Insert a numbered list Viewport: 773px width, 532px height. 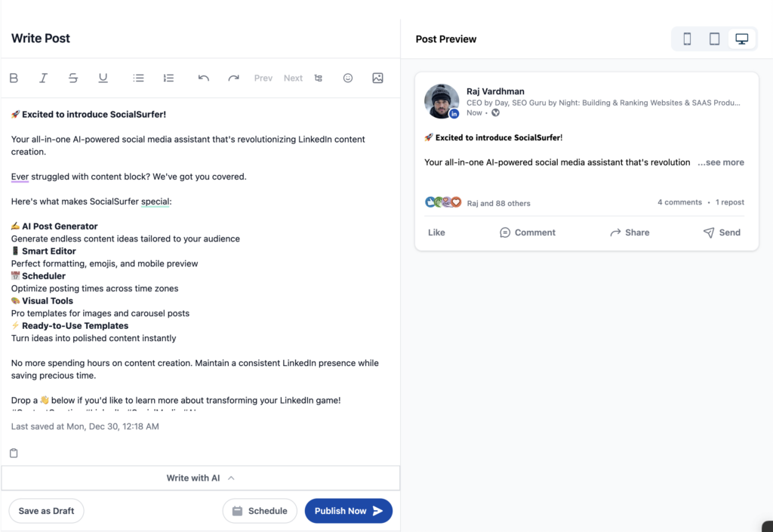click(168, 78)
